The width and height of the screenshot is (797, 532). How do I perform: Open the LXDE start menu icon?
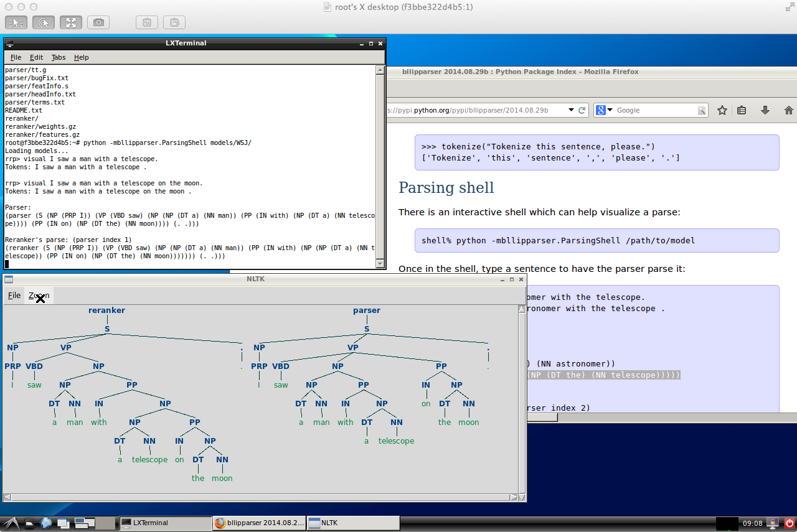point(10,523)
